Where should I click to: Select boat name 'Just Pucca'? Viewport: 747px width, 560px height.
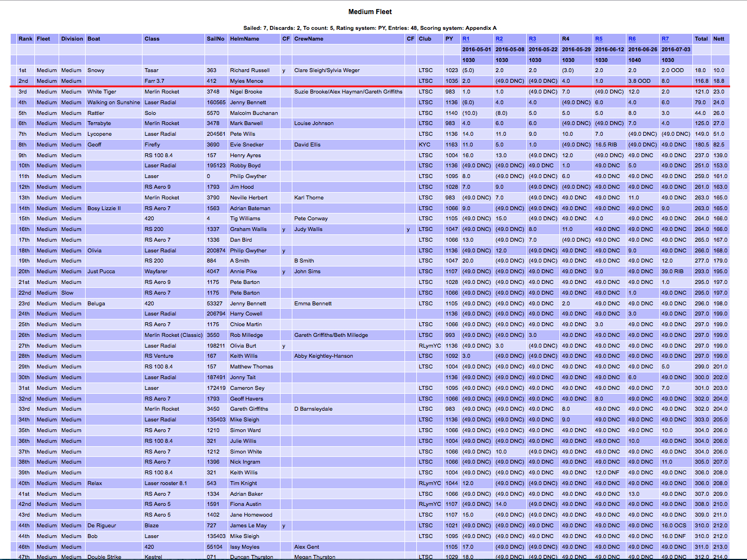click(x=101, y=272)
